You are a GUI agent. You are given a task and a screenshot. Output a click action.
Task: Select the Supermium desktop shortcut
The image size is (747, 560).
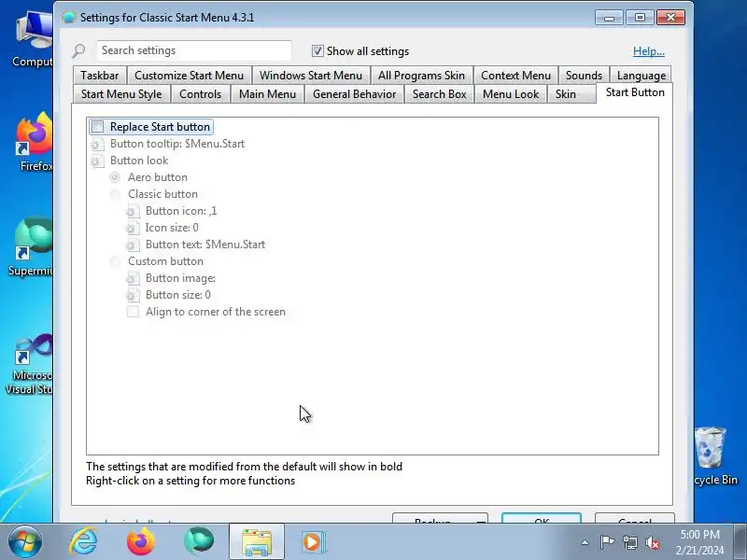[x=32, y=246]
